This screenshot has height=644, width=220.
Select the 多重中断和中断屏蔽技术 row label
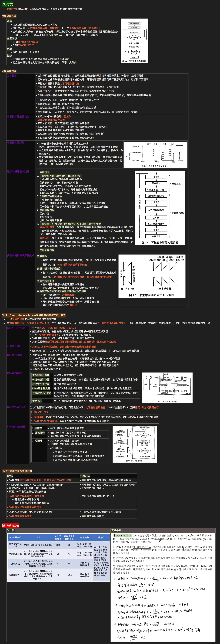[20, 255]
